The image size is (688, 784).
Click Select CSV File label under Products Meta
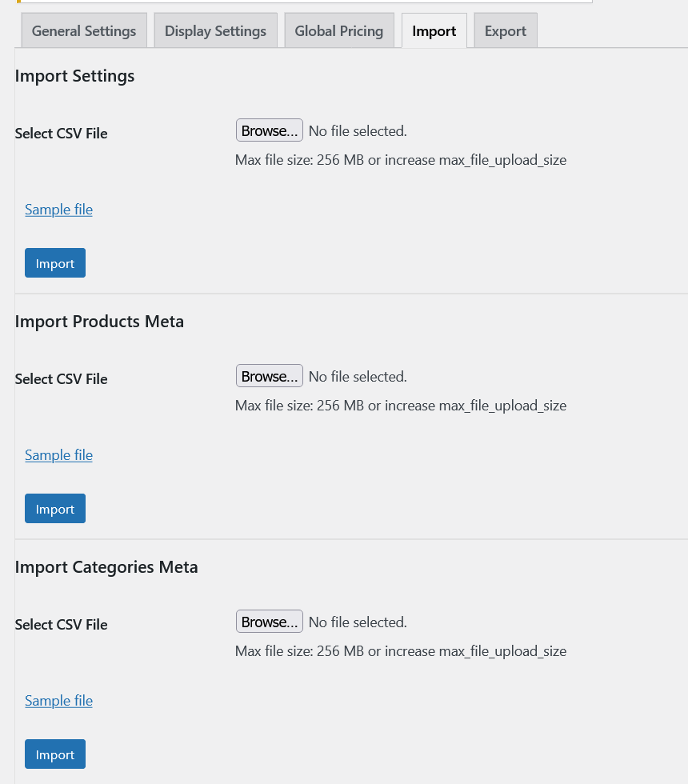tap(61, 379)
